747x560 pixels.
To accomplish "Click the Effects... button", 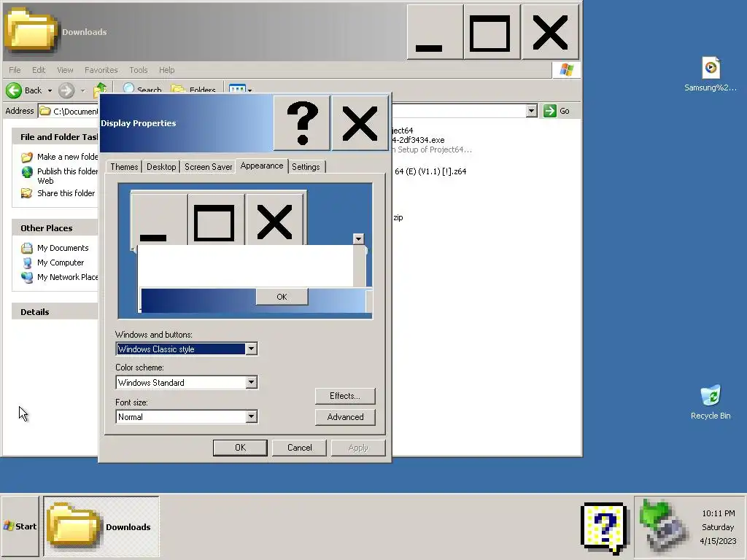I will [x=345, y=396].
